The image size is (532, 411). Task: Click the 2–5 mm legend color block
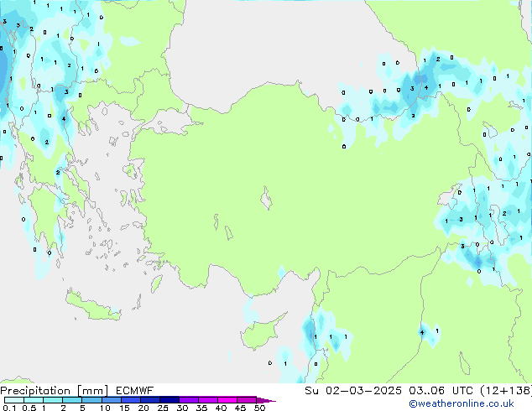[x=72, y=400]
